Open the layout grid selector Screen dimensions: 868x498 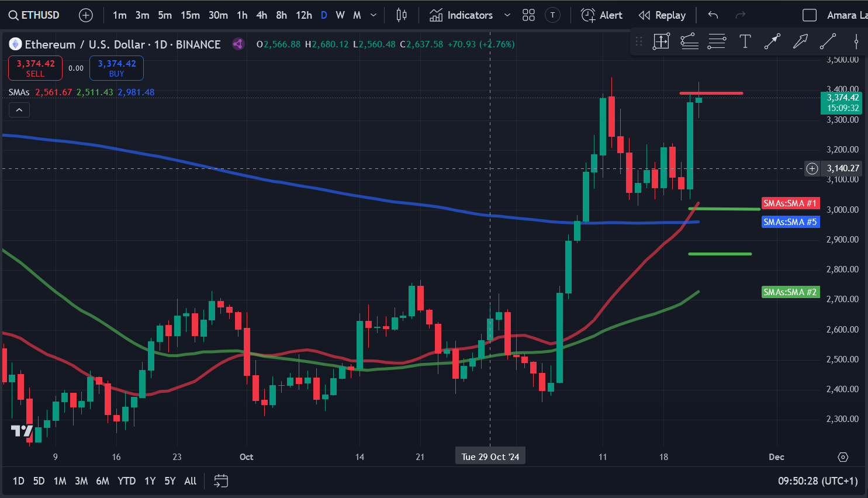(x=528, y=15)
